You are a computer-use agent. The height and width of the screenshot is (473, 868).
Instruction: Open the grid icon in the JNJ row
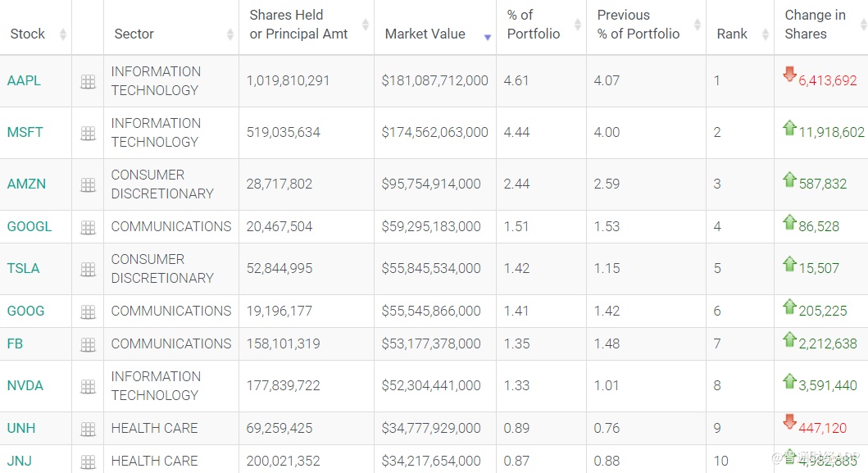88,462
